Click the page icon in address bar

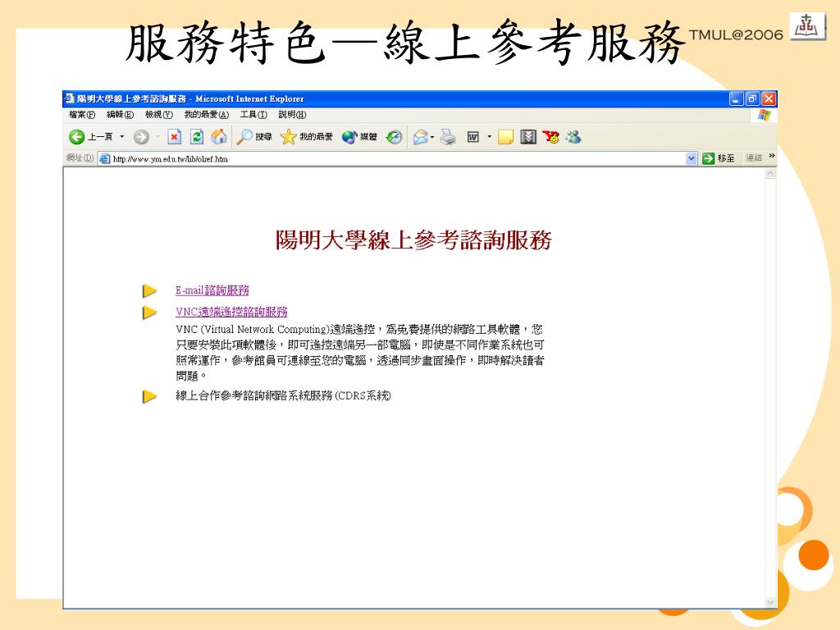105,158
